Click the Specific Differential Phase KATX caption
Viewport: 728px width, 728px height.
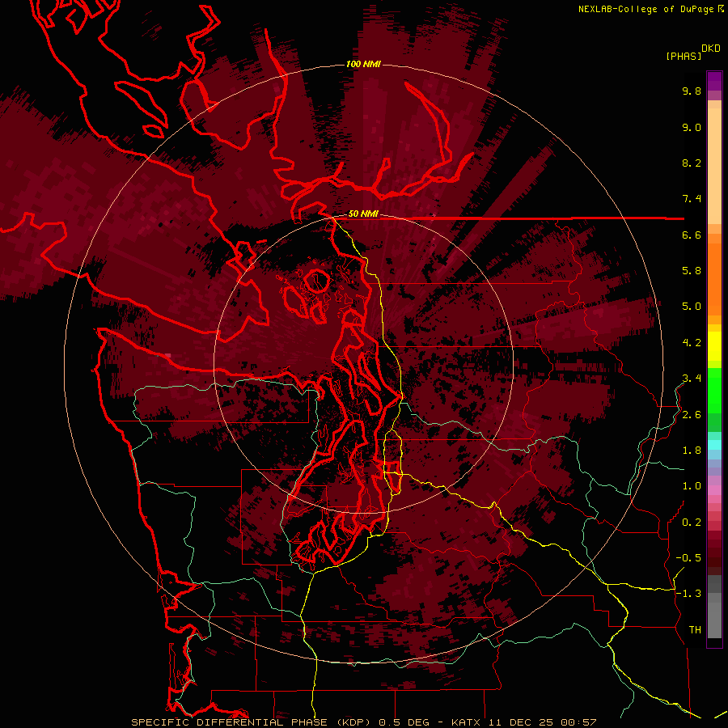pyautogui.click(x=363, y=722)
